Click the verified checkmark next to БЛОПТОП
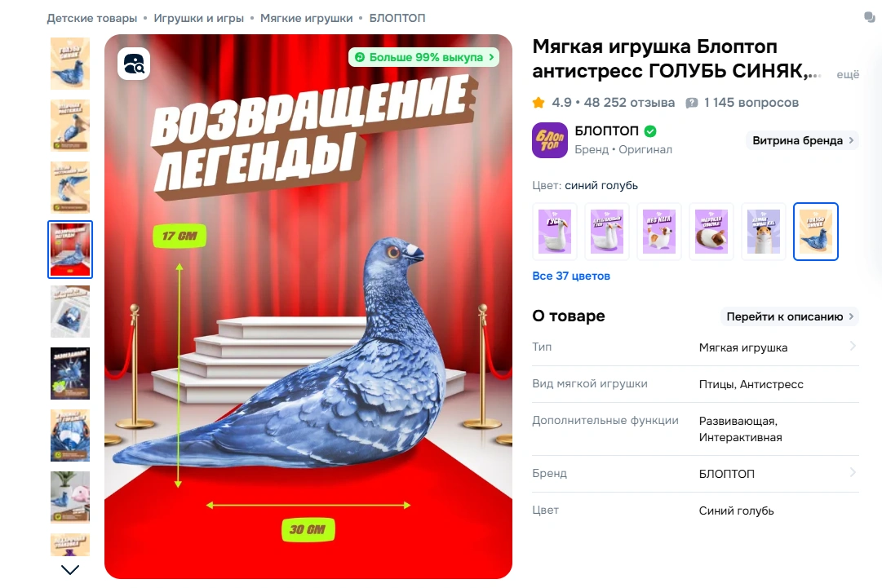Screen dimensions: 882x588 [650, 131]
